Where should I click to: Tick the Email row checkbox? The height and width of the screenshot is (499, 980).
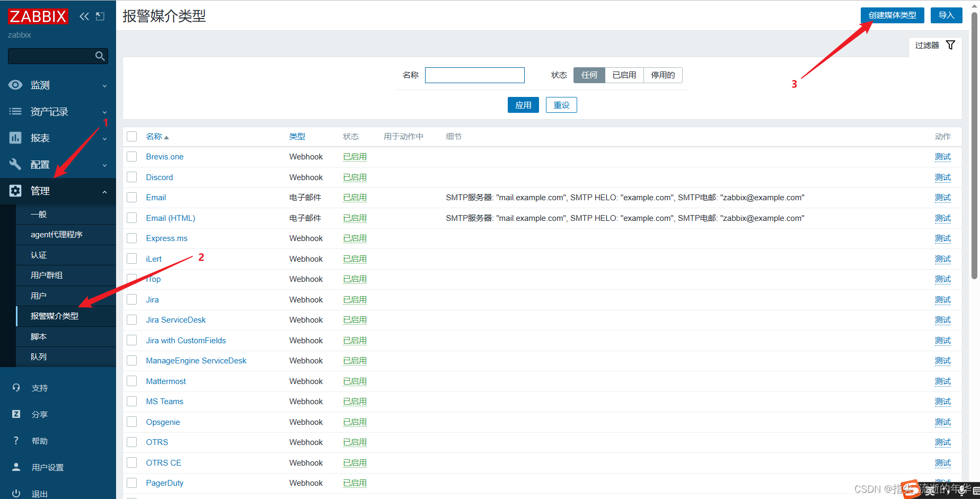[132, 198]
